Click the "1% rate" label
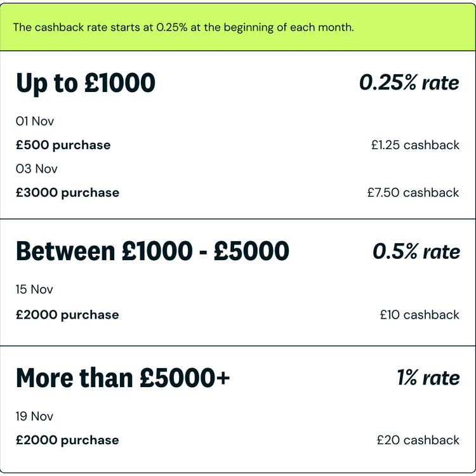The image size is (476, 476). [x=428, y=378]
